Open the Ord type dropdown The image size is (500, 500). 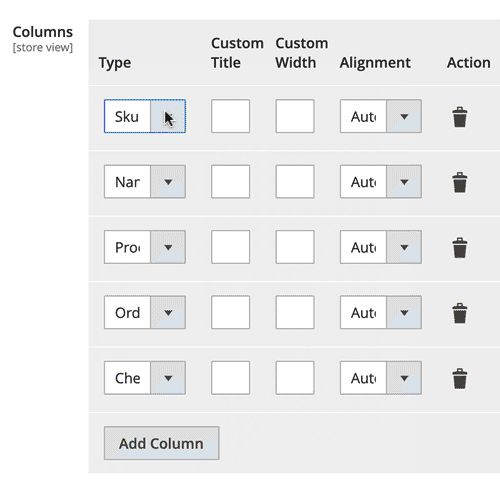(x=145, y=312)
